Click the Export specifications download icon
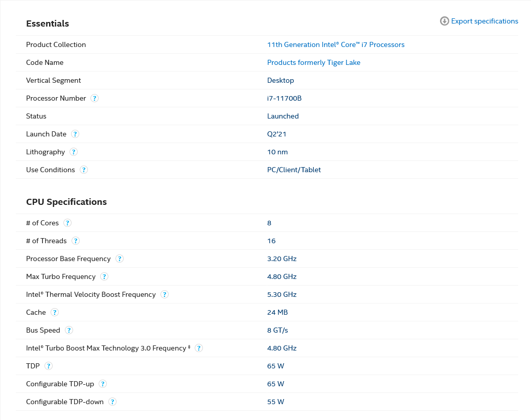531x420 pixels. [x=444, y=21]
